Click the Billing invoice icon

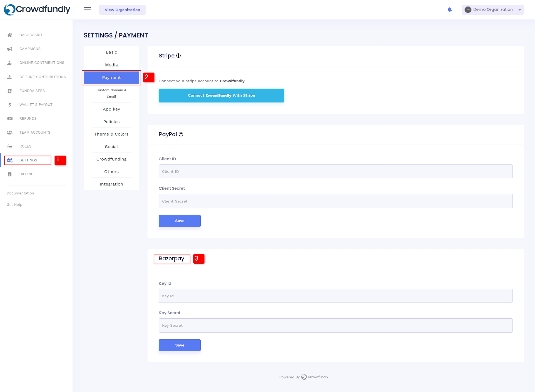10,174
